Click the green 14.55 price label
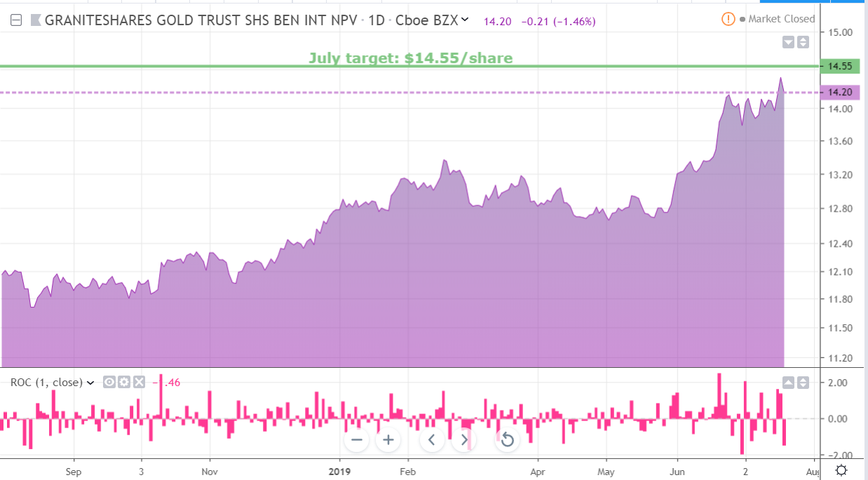The width and height of the screenshot is (868, 480). click(x=839, y=67)
